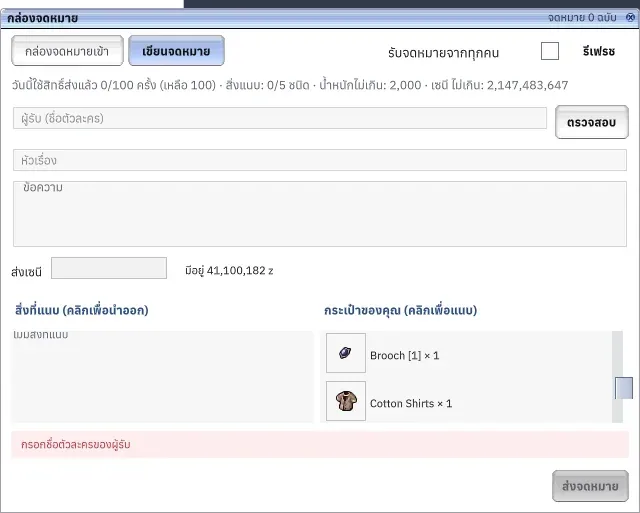
Task: Focus the ผู้รับ recipient name field
Action: click(x=280, y=118)
